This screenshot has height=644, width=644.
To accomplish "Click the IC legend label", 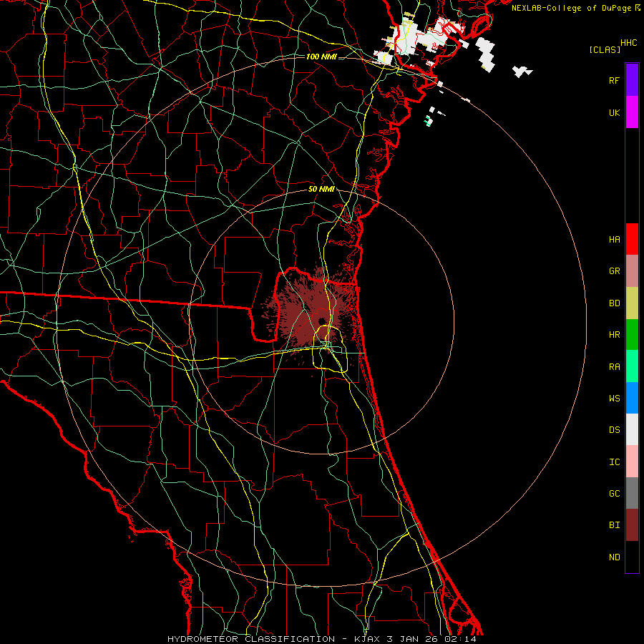I will (614, 462).
